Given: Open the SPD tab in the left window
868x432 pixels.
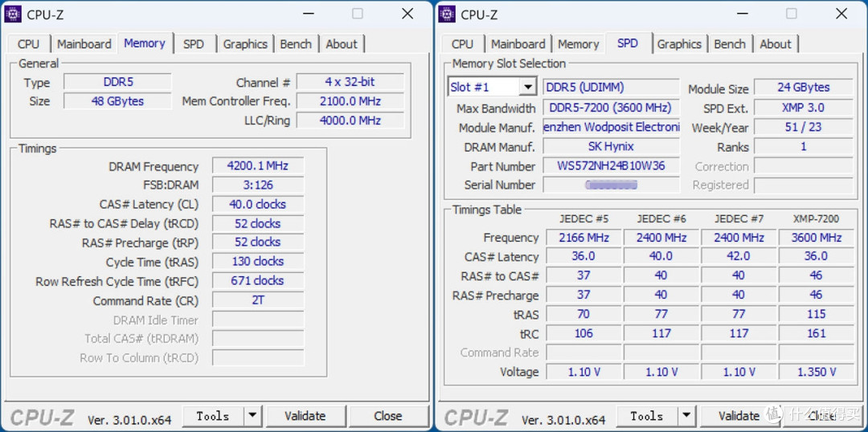Looking at the screenshot, I should pyautogui.click(x=193, y=44).
